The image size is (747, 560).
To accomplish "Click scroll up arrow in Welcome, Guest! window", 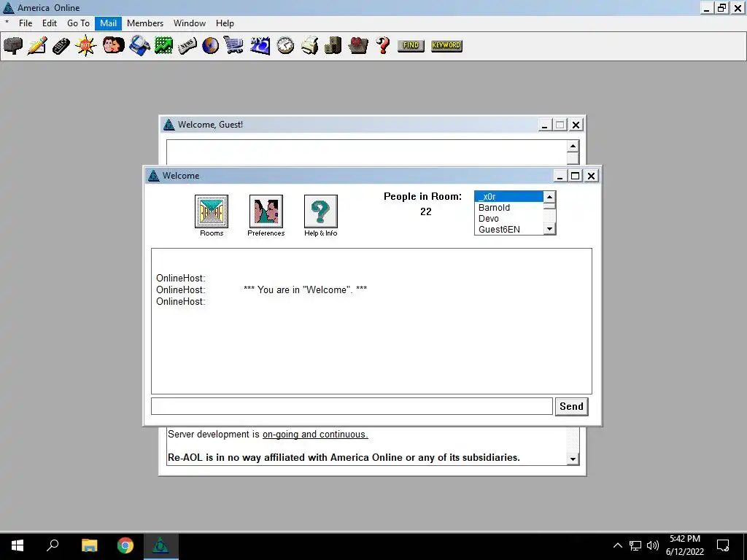I will pyautogui.click(x=573, y=146).
